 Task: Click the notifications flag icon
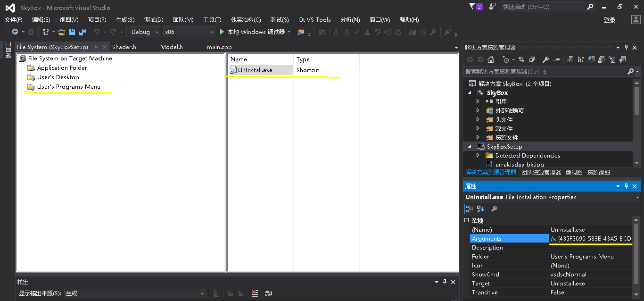pos(473,7)
